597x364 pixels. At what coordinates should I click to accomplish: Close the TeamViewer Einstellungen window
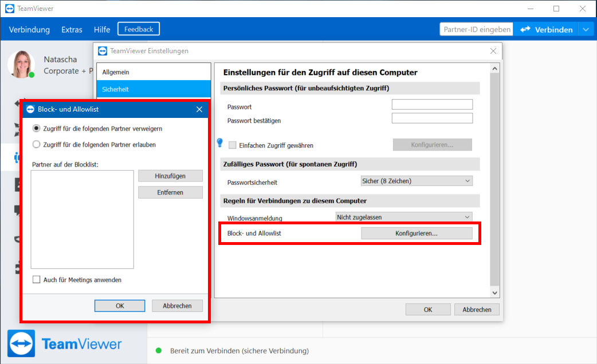coord(493,51)
